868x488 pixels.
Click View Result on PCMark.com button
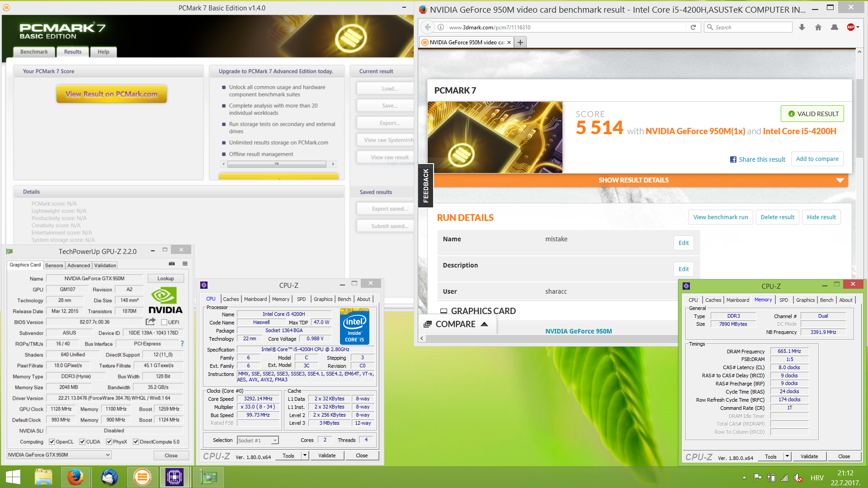112,94
